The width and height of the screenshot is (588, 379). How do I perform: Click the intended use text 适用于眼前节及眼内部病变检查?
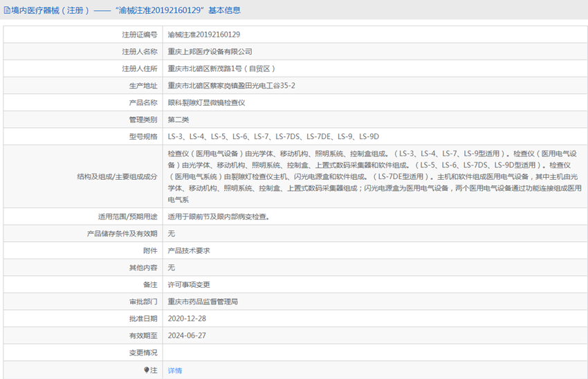[219, 216]
